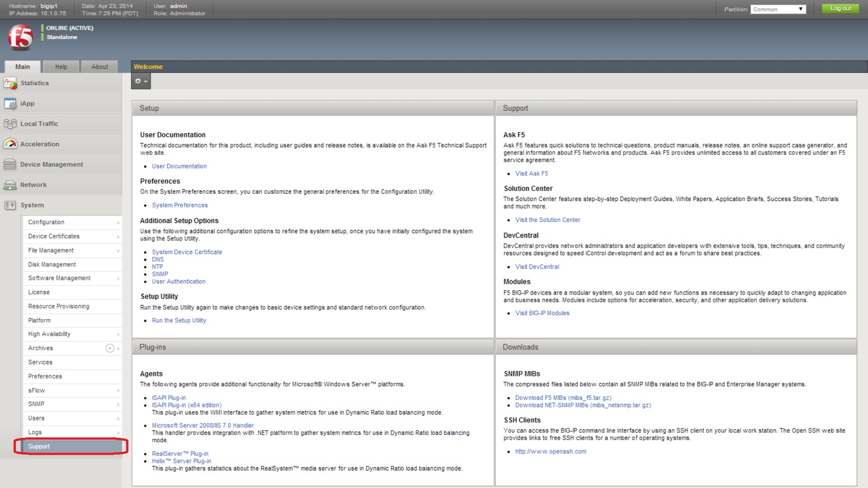Screen dimensions: 868x488
Task: Click the Visit DevCentral link
Action: pos(537,267)
